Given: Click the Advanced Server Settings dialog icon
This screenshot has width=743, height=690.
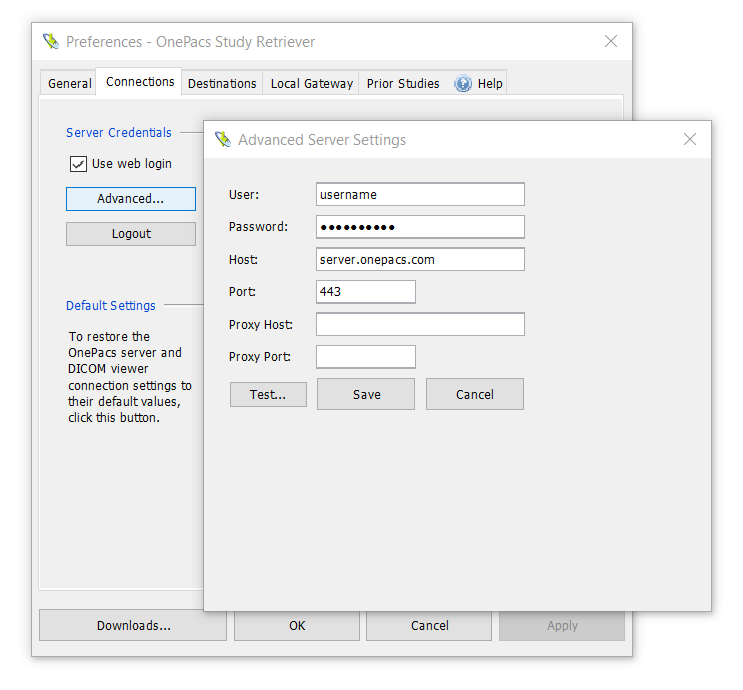Looking at the screenshot, I should tap(223, 139).
